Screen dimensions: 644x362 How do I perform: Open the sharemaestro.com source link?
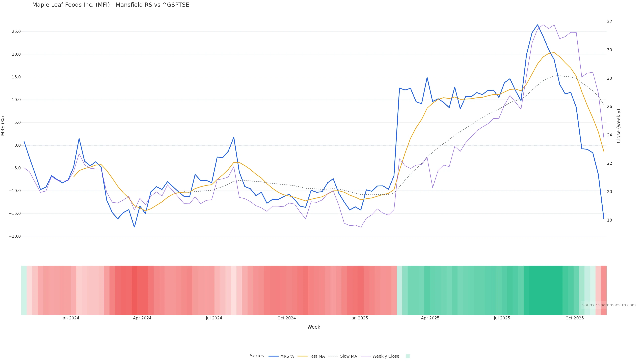tap(609, 305)
